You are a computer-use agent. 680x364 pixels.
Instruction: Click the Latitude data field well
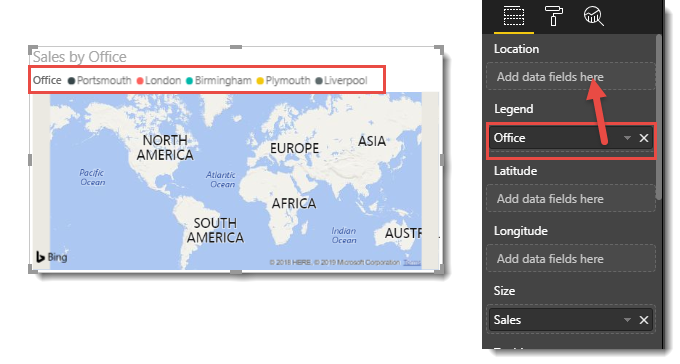coord(571,199)
